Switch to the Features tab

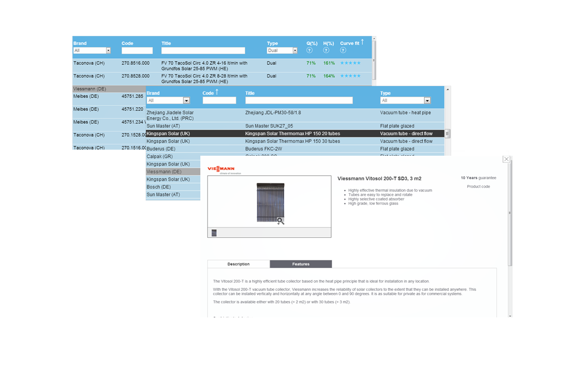(301, 264)
